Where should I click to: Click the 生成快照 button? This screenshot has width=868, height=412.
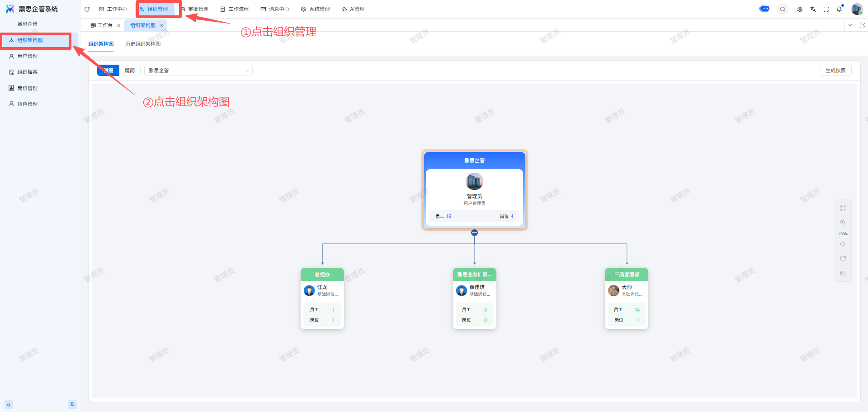[x=835, y=71]
